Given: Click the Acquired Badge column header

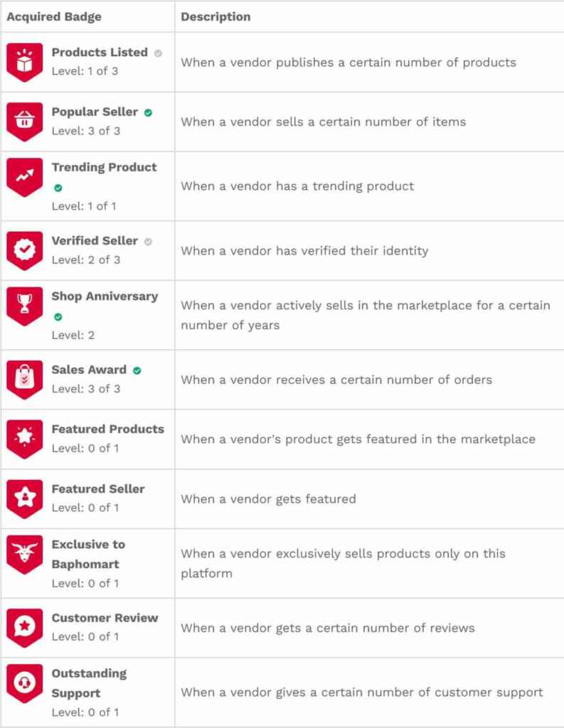Looking at the screenshot, I should point(54,17).
